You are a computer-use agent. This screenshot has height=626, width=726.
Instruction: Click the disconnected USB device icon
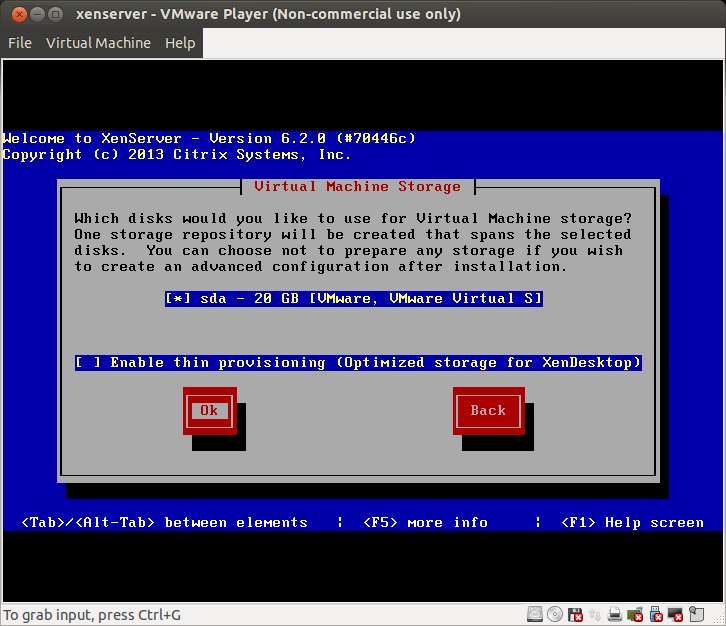(x=656, y=614)
